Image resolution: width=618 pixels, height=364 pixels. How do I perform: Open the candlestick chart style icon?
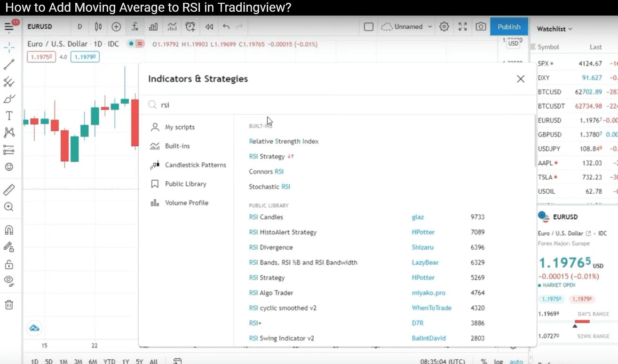[98, 27]
